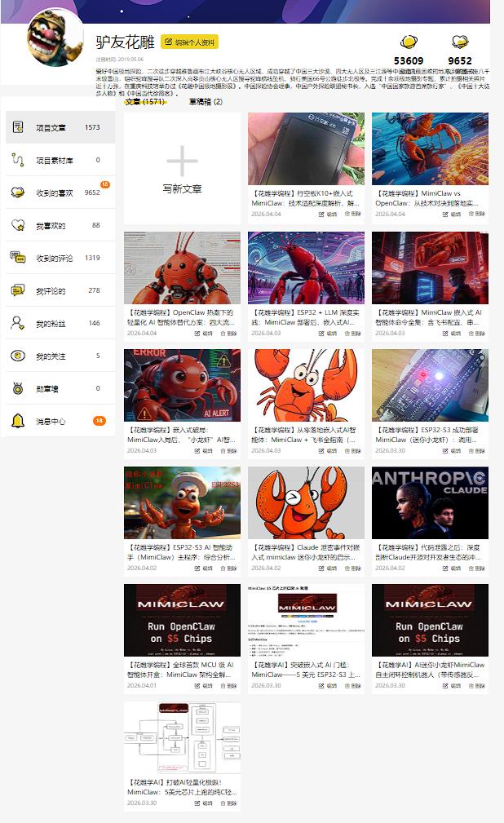The height and width of the screenshot is (823, 504).
Task: Edit the 突破嵌入式 AI 门槛 article
Action: tap(328, 686)
